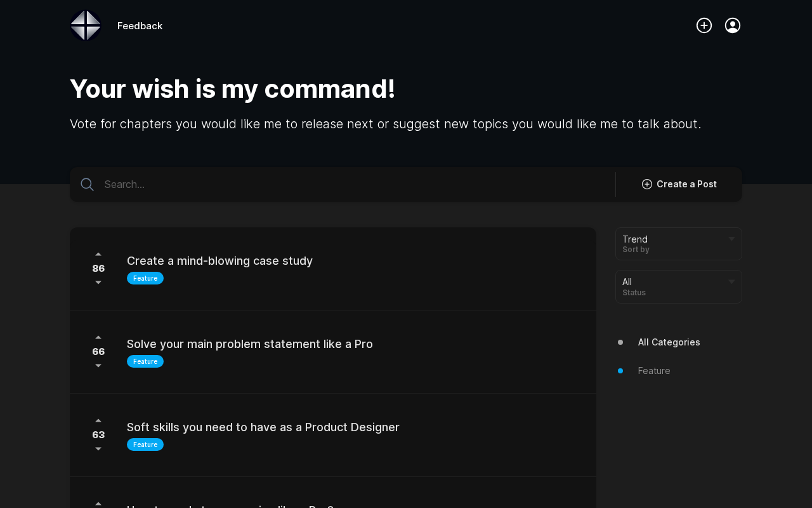Open 'Create a mind-blowing case study' post
This screenshot has height=508, width=812.
[219, 261]
